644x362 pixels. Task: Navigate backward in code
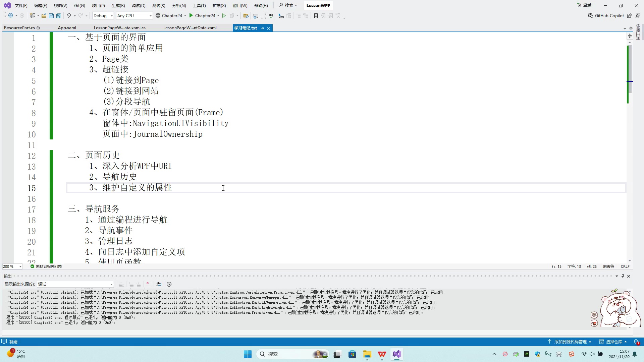(x=10, y=15)
